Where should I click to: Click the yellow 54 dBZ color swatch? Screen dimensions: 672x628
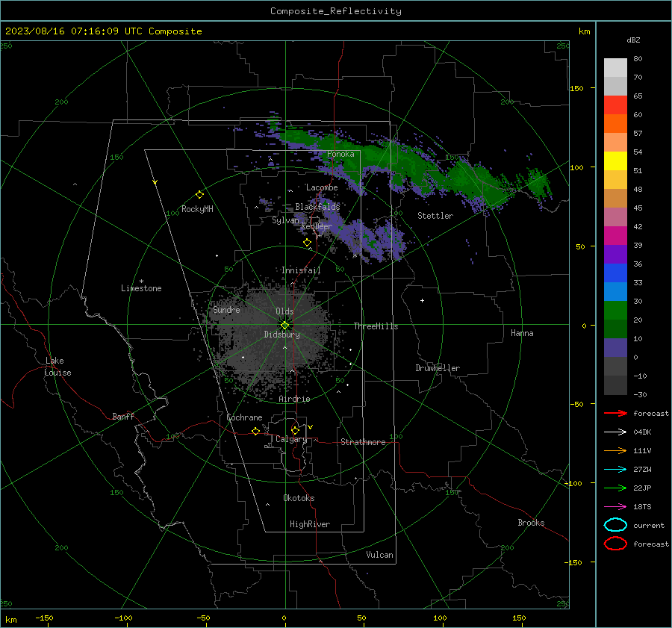click(615, 161)
